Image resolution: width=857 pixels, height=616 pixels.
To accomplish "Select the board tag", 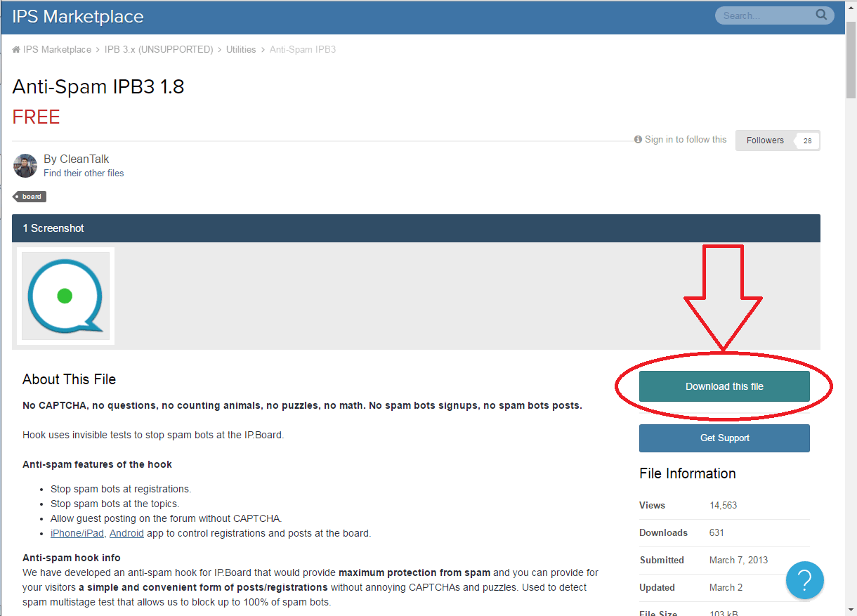I will 30,197.
